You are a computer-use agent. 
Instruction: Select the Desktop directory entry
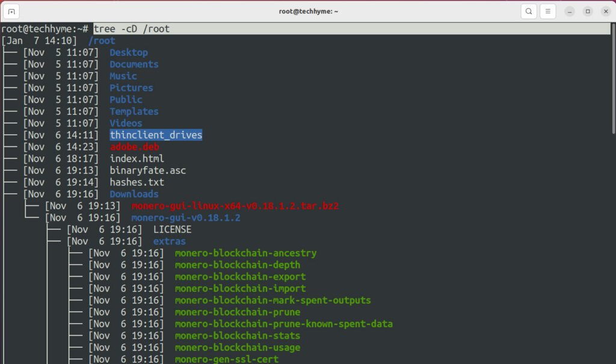pos(129,52)
